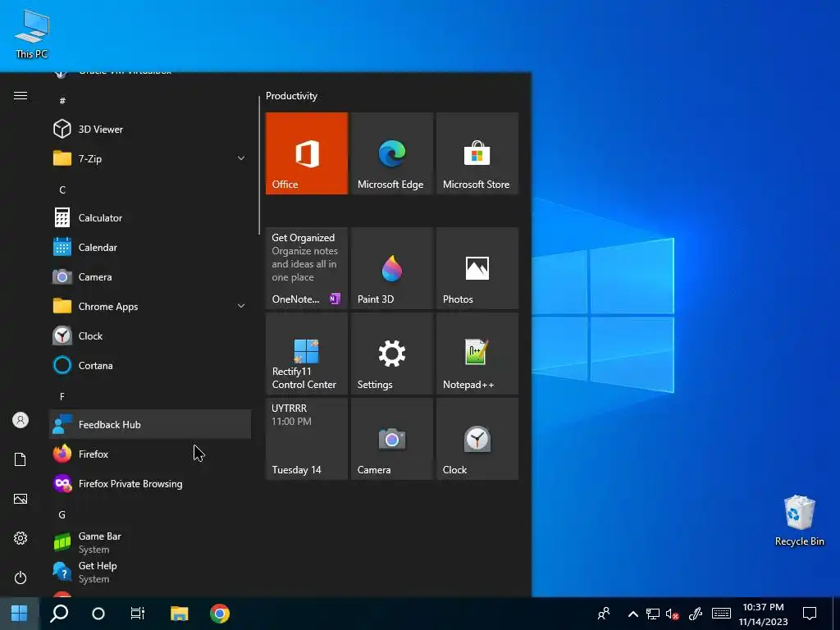Image resolution: width=840 pixels, height=630 pixels.
Task: Select the G letter header
Action: click(x=62, y=514)
